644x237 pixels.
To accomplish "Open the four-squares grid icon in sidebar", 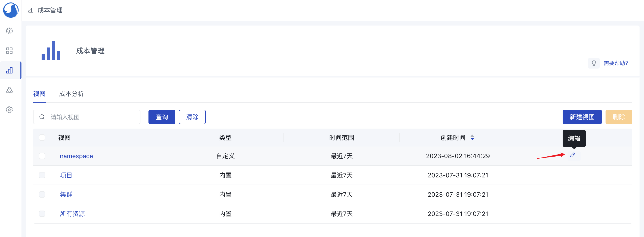I will (9, 51).
